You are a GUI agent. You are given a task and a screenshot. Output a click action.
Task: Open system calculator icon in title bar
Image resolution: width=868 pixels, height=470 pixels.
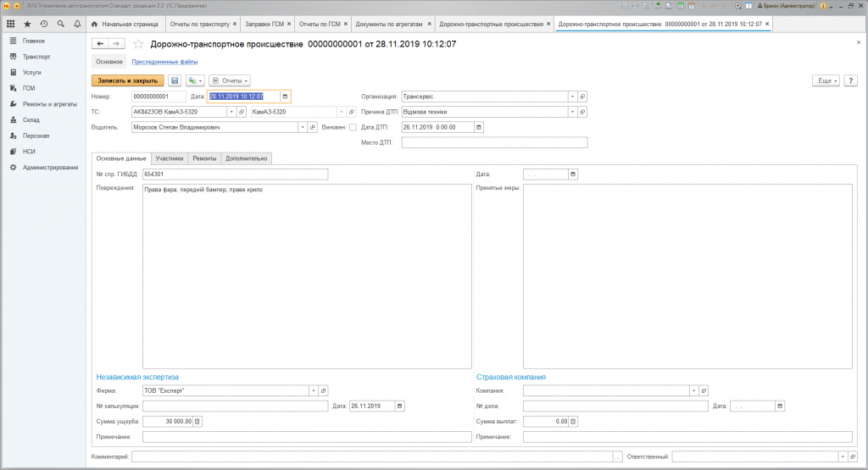(x=681, y=6)
